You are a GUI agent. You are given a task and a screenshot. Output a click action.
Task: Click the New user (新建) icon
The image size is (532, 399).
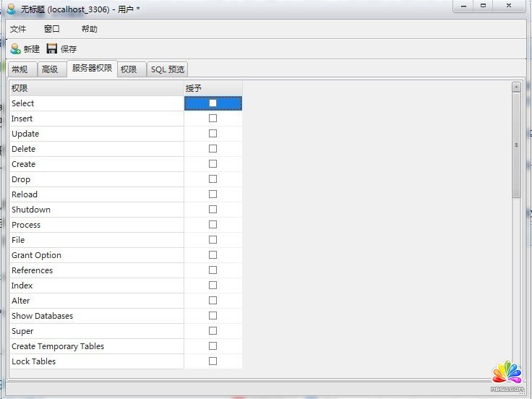(16, 49)
